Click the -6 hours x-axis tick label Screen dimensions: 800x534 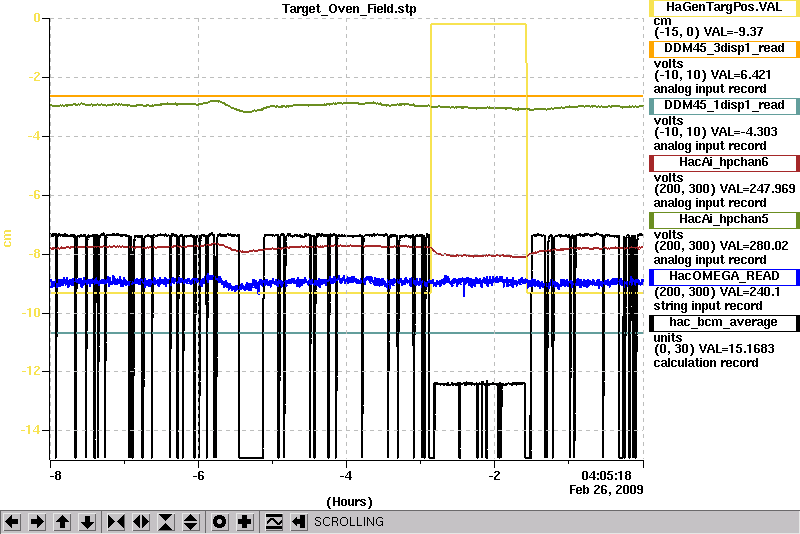[198, 476]
